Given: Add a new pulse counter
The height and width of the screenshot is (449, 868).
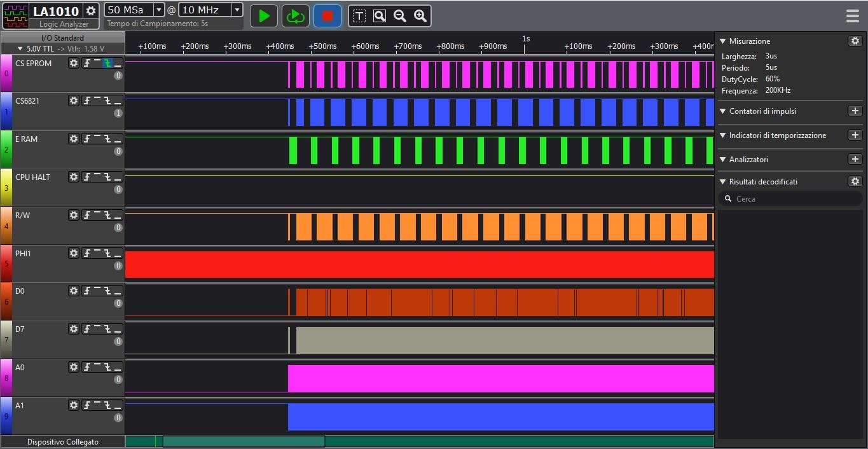Looking at the screenshot, I should [855, 111].
